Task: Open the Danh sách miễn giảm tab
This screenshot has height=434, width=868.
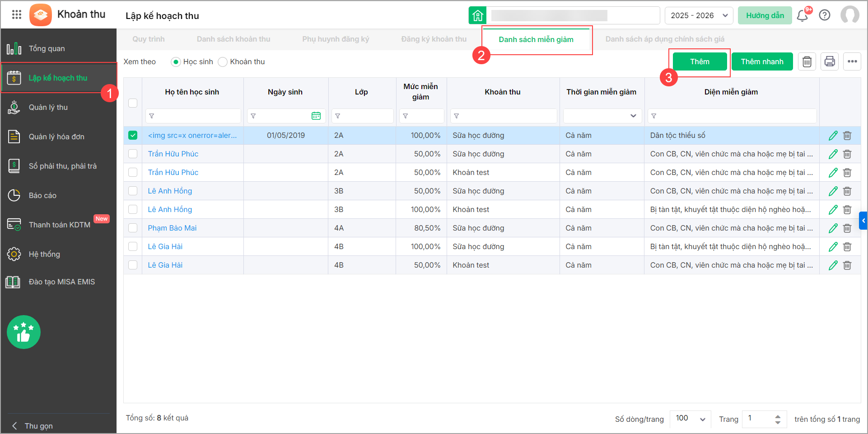Action: point(536,40)
